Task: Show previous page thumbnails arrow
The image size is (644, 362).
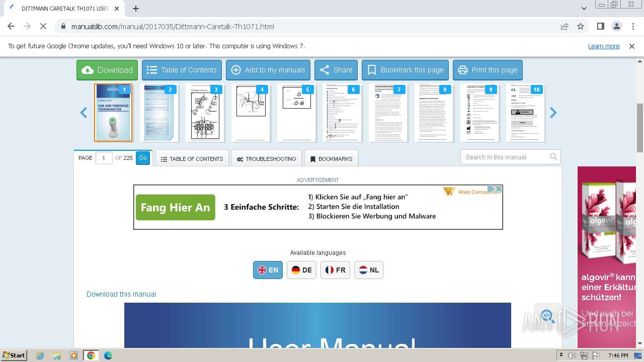Action: click(x=84, y=113)
